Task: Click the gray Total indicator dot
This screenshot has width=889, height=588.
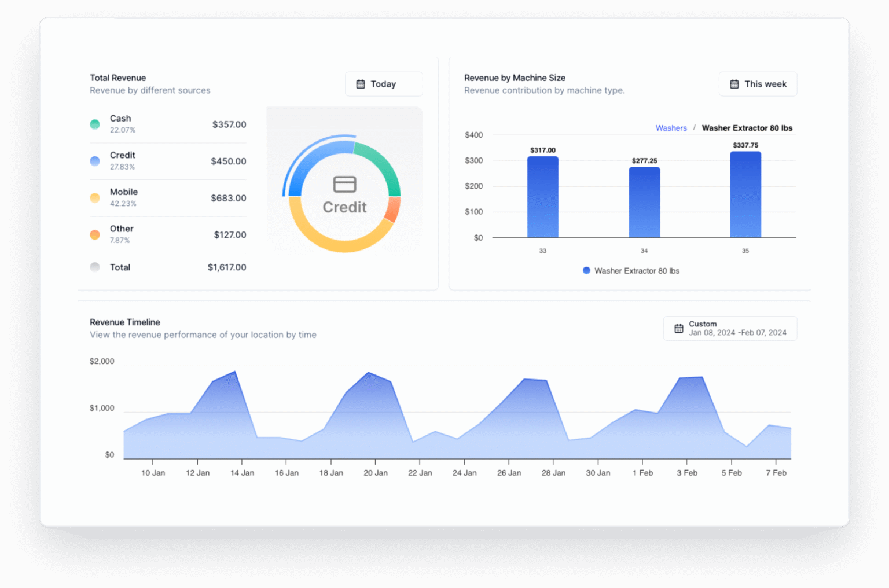Action: point(95,267)
